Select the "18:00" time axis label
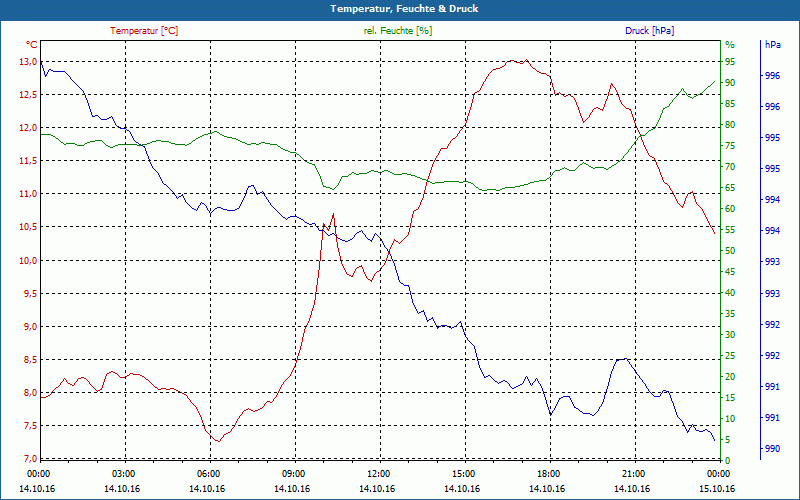Image resolution: width=800 pixels, height=500 pixels. (x=547, y=474)
